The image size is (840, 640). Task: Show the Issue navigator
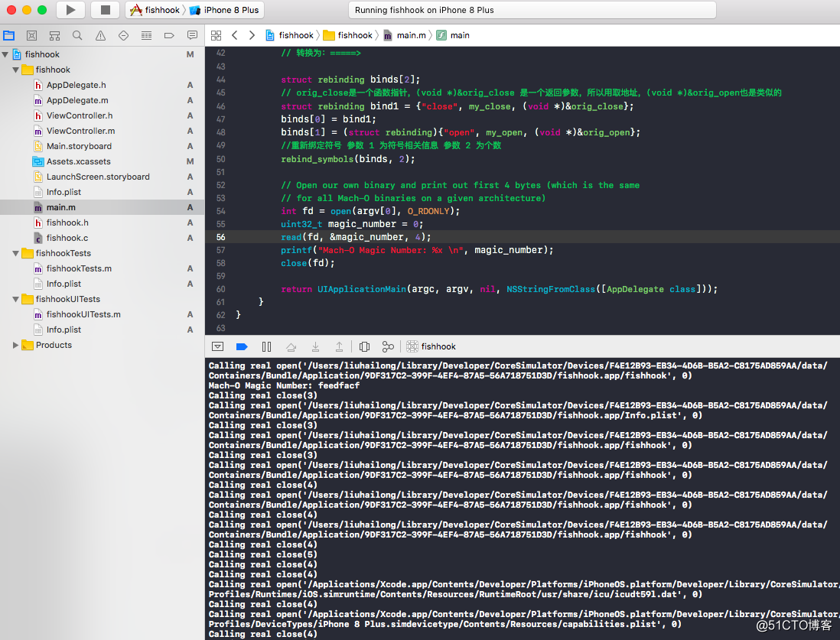click(100, 35)
